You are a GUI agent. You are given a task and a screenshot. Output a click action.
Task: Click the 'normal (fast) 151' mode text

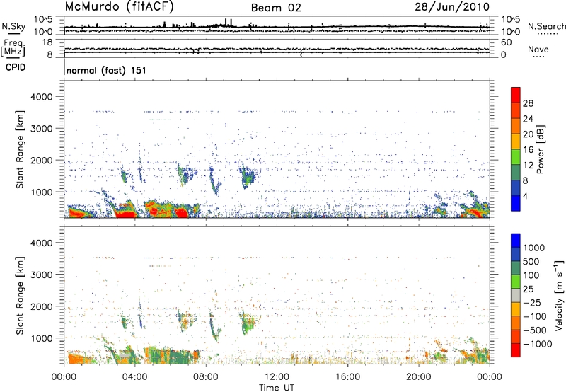click(x=106, y=70)
